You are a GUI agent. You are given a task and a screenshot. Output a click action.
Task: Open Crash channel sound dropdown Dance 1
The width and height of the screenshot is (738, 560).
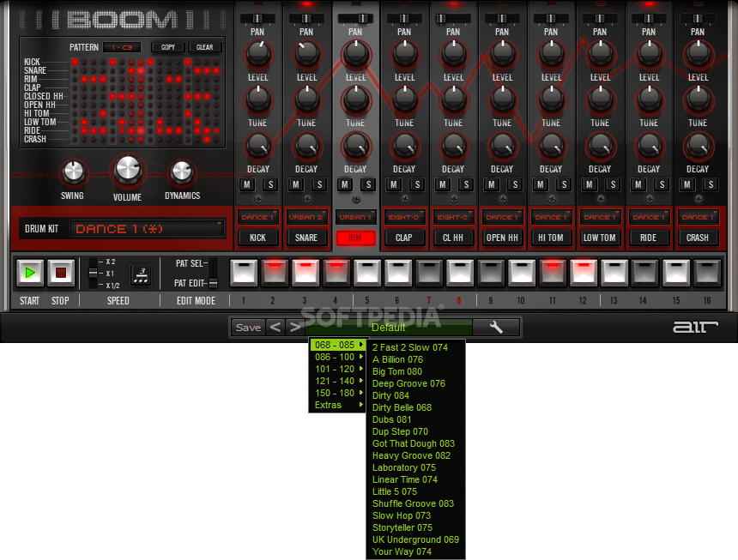tap(698, 217)
